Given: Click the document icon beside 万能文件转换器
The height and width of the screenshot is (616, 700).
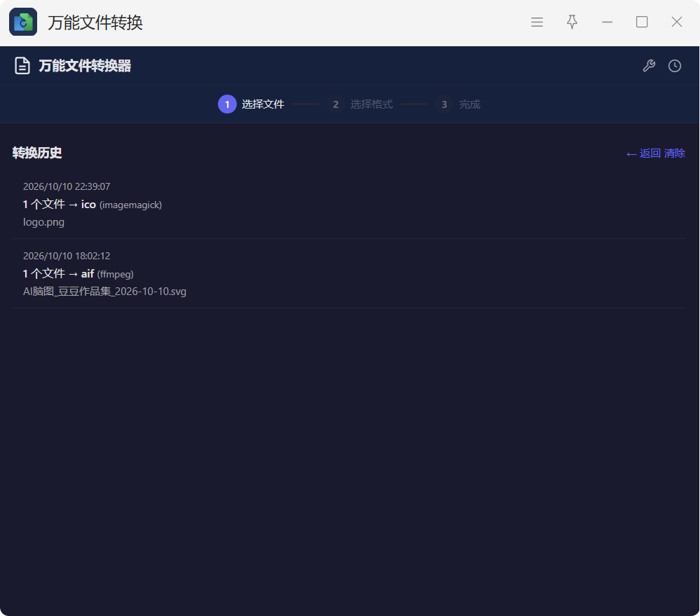Looking at the screenshot, I should [22, 66].
